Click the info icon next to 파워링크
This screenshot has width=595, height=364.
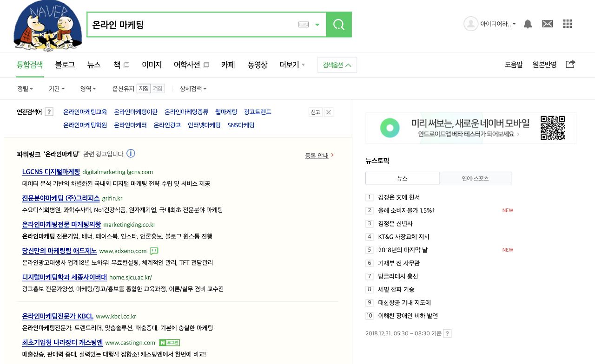131,153
